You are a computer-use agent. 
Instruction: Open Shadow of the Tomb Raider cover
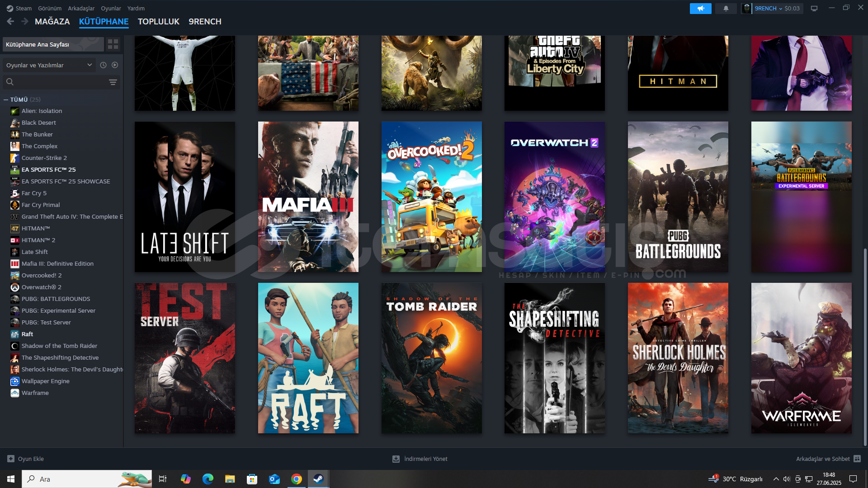[432, 358]
